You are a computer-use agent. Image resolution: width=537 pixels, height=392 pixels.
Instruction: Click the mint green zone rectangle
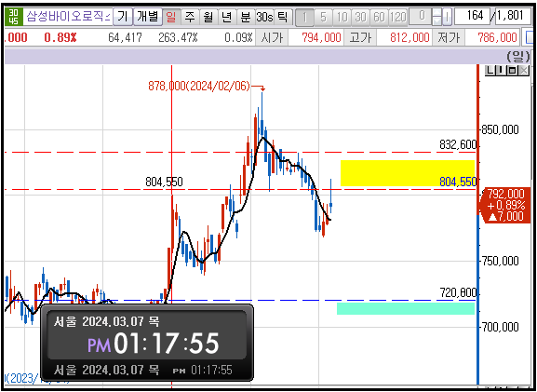(x=406, y=308)
